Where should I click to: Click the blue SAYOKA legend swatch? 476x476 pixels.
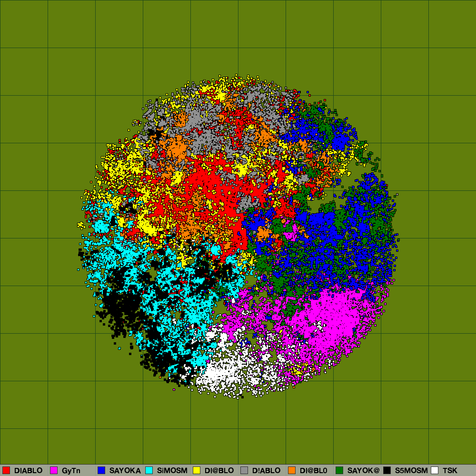click(101, 470)
